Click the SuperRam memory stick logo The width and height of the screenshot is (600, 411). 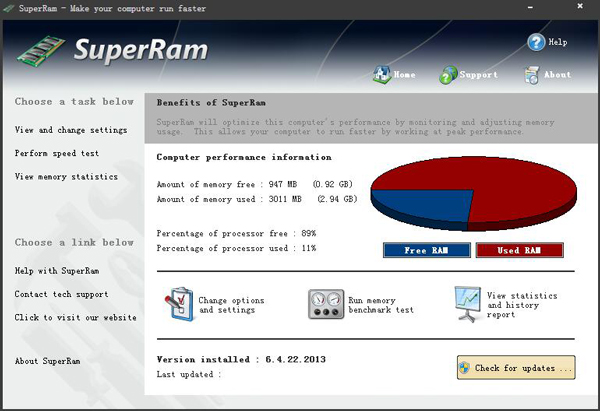(x=41, y=51)
